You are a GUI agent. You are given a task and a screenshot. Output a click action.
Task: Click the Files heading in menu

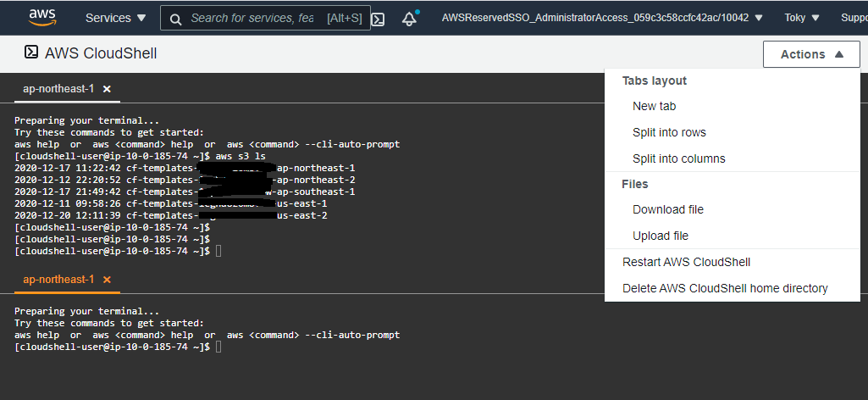click(x=635, y=184)
